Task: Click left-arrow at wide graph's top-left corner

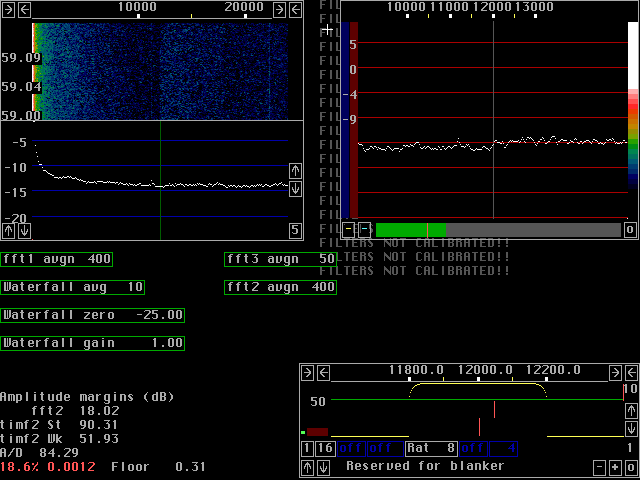Action: coord(24,10)
